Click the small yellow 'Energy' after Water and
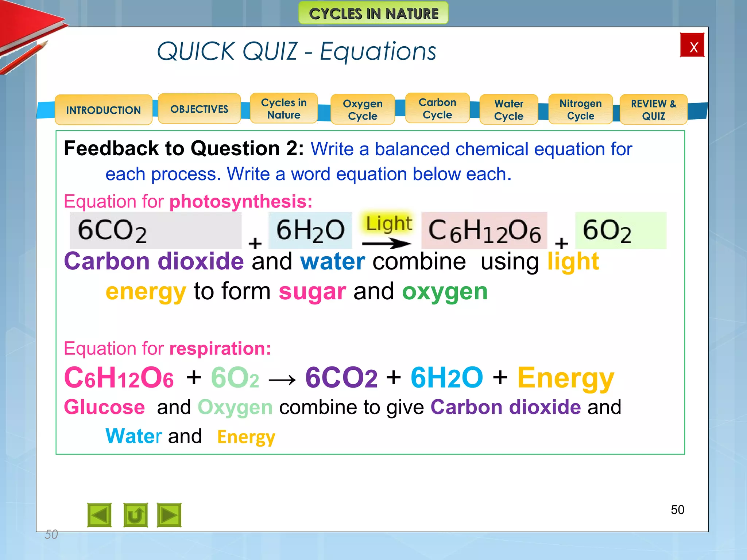Screen dimensions: 747x560 pos(246,437)
